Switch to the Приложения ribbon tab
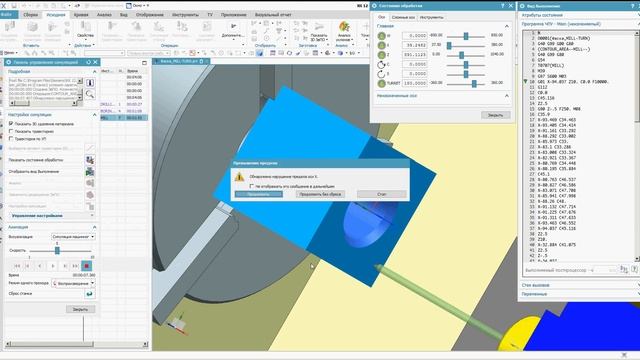 233,15
